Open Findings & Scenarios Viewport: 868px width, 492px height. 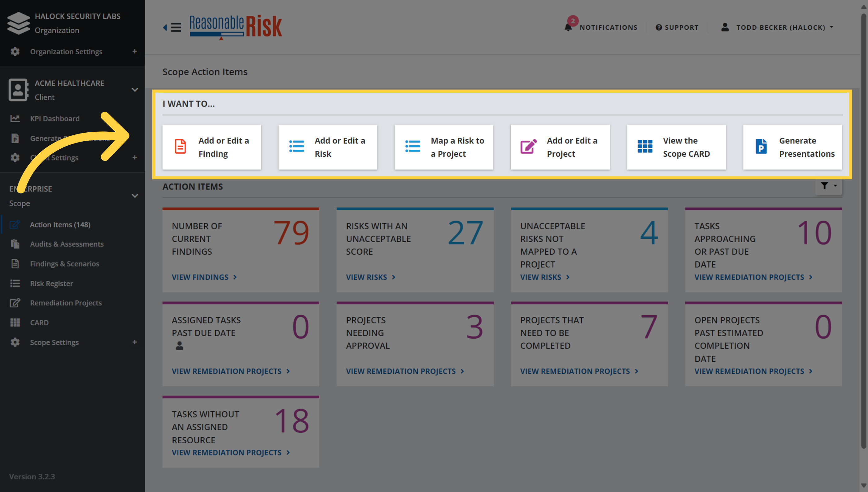click(64, 264)
